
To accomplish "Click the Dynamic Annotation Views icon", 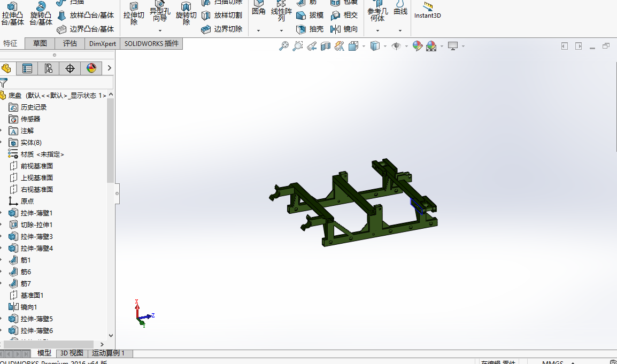I will click(339, 46).
